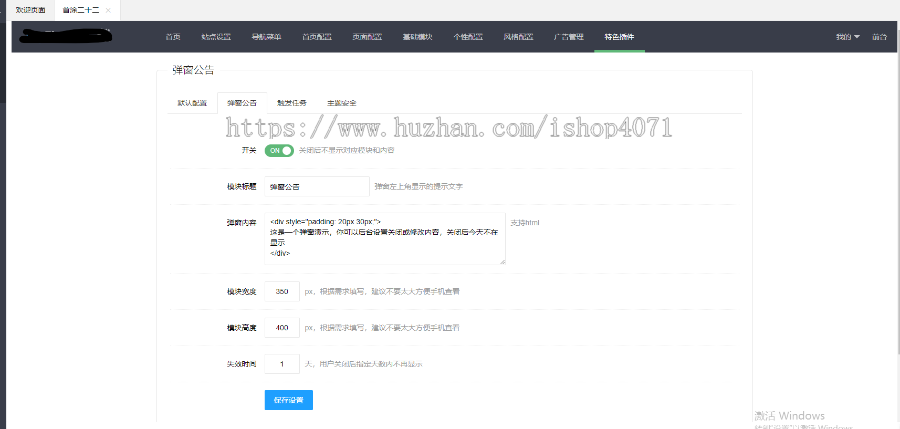
Task: Open the 首页配置 navigation item
Action: pos(316,37)
